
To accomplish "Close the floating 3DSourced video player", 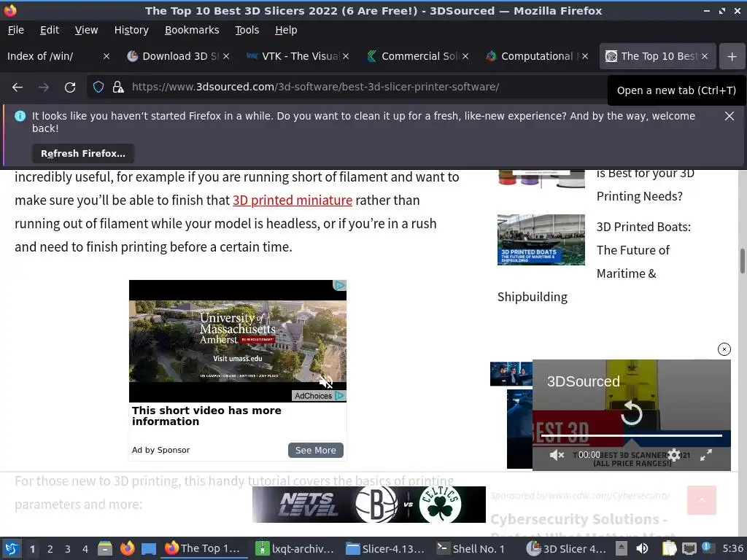I will pos(724,349).
